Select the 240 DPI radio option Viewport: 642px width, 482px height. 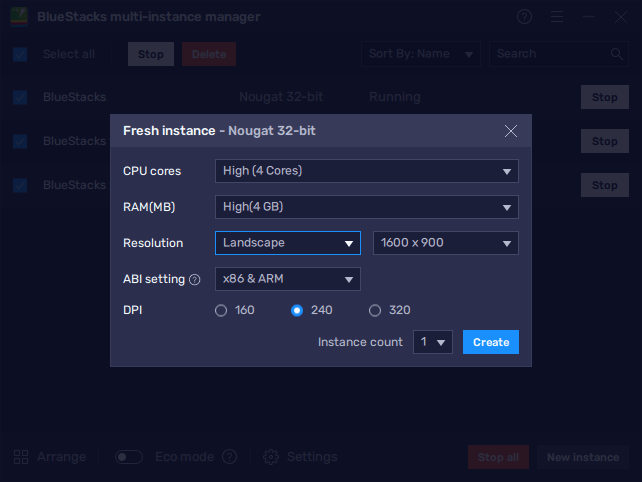pyautogui.click(x=297, y=310)
